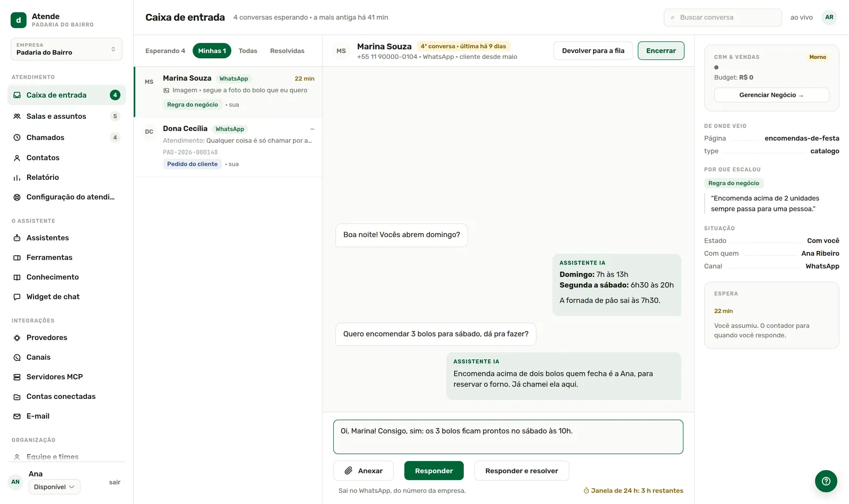
Task: Click the E-mail envelope icon
Action: pyautogui.click(x=17, y=416)
